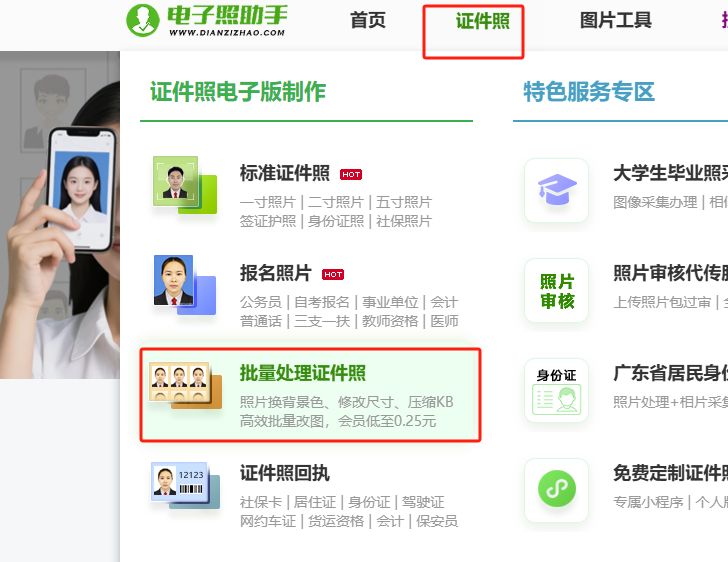Click the green mini-program link icon
Screen dimensions: 728x562
click(557, 490)
